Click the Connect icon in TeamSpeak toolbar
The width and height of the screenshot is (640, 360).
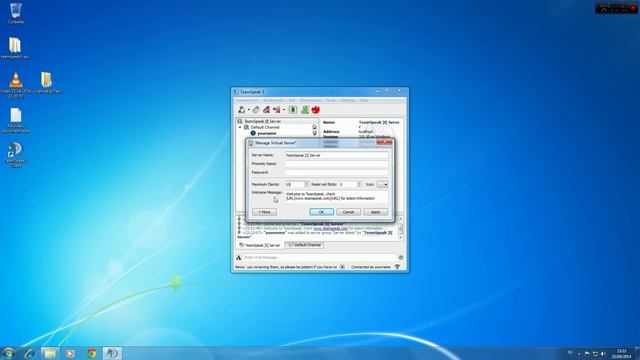click(242, 110)
